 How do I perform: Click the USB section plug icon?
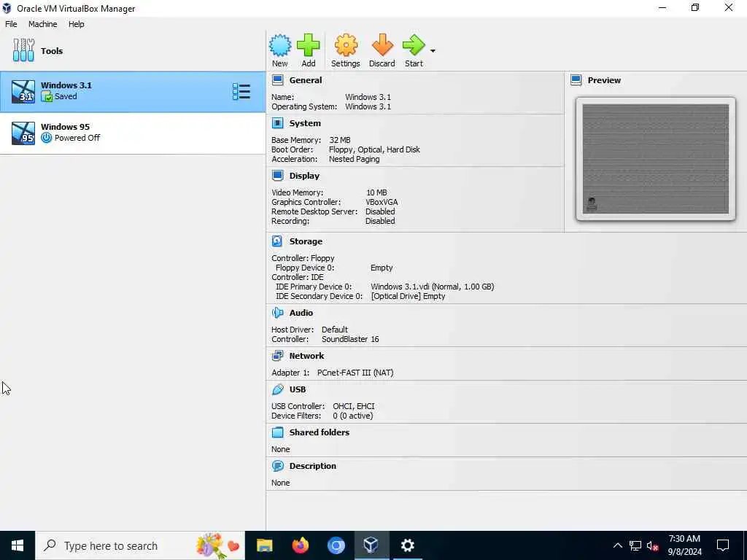pos(277,389)
